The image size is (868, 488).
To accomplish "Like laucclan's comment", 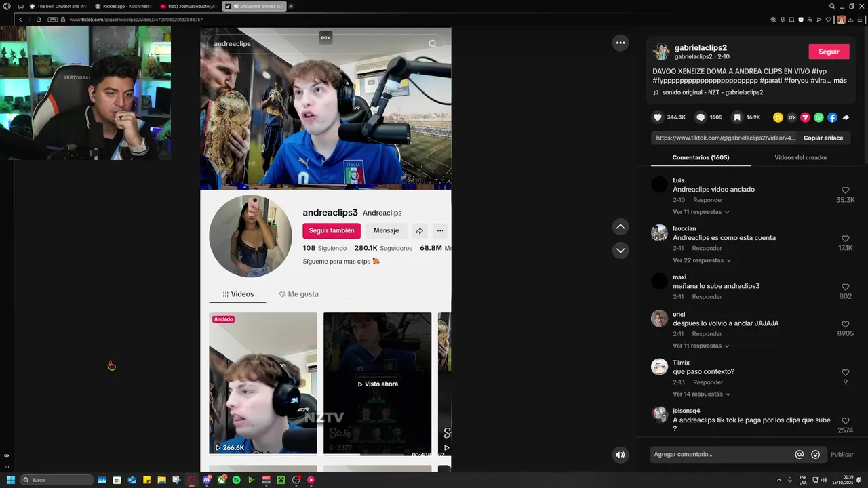I will 845,239.
